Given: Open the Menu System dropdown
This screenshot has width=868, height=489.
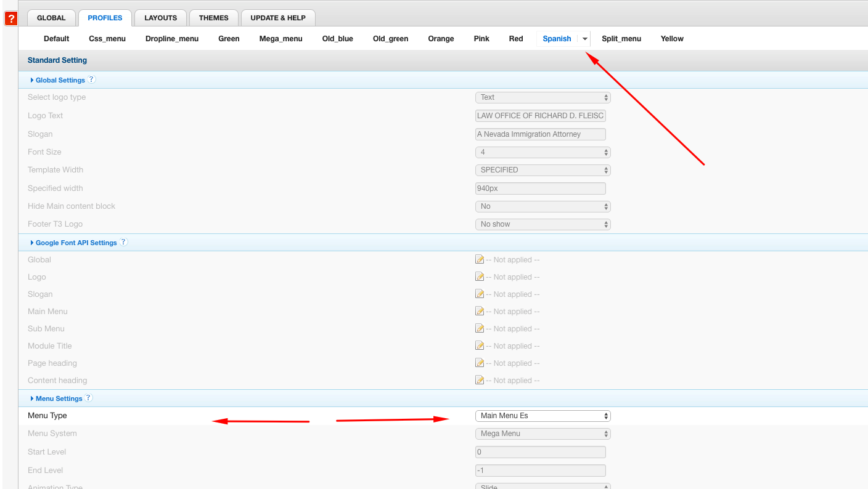Looking at the screenshot, I should (x=542, y=434).
